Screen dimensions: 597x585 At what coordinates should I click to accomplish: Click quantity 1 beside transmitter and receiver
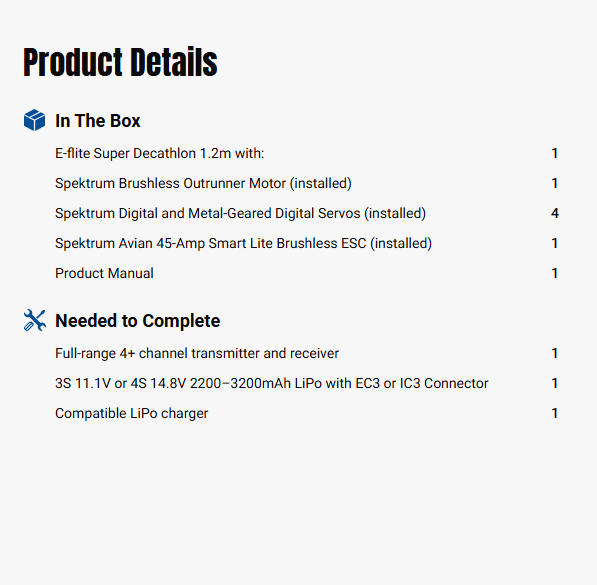(x=555, y=353)
